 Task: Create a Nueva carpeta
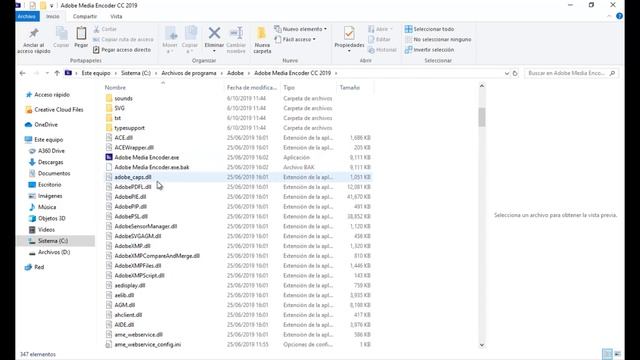pos(262,40)
